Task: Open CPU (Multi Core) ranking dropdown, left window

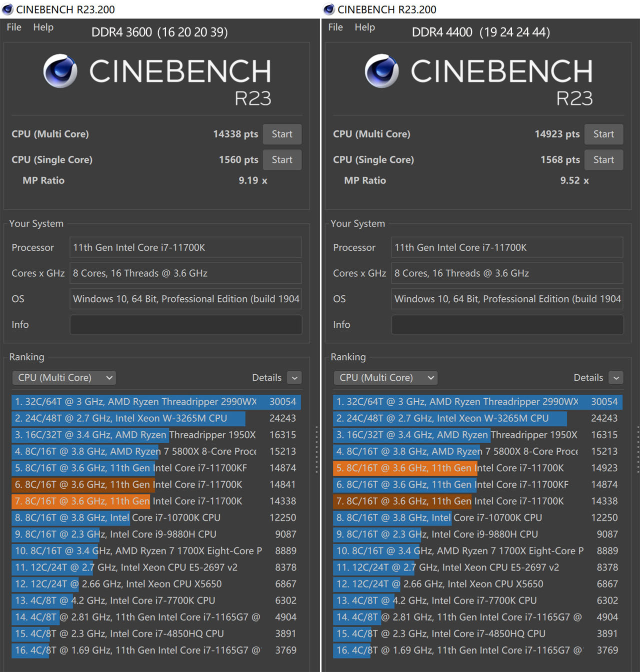Action: click(64, 378)
